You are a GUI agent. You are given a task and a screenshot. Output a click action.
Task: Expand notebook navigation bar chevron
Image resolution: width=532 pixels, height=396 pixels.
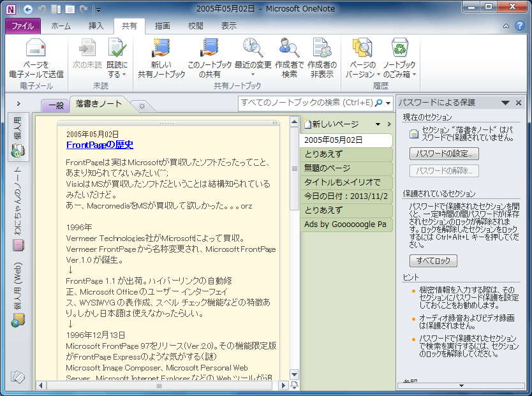coord(18,104)
